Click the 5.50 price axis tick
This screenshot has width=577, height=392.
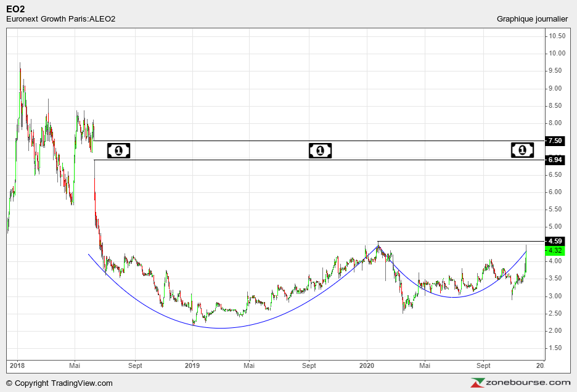click(x=555, y=209)
